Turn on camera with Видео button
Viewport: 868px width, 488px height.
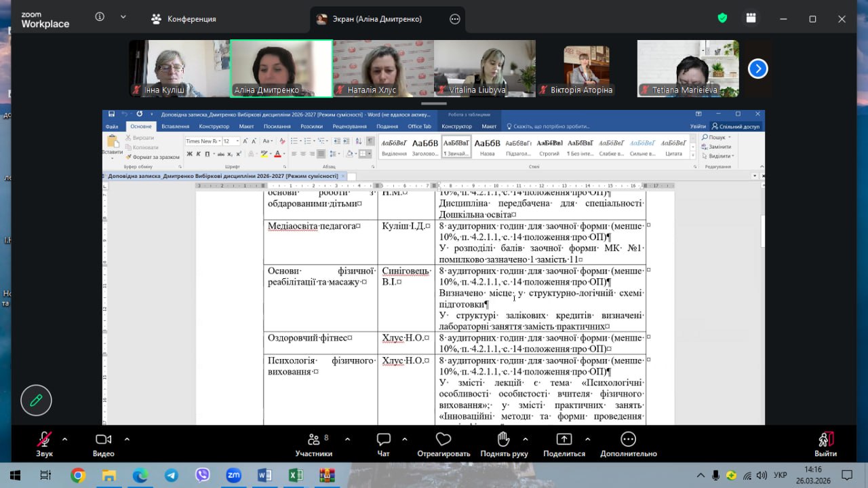click(x=103, y=440)
